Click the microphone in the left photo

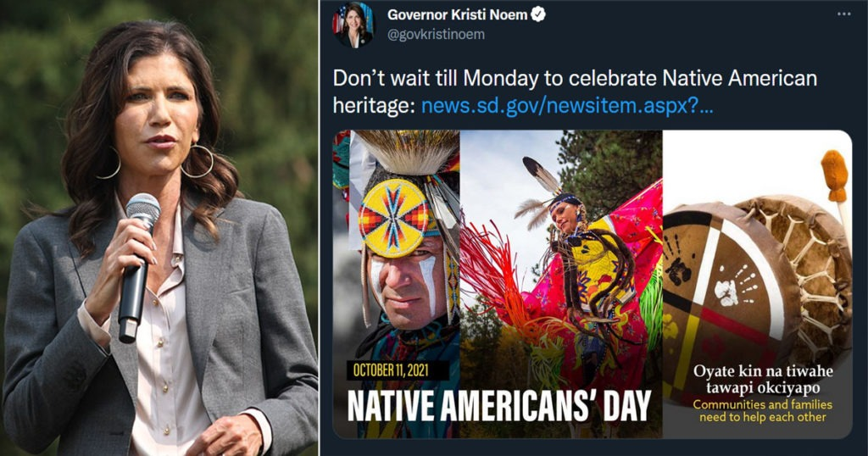pos(137,266)
